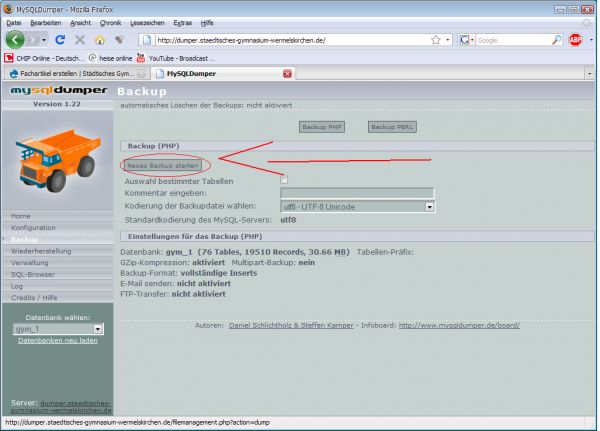Open the CHIP Online bookmark
600x431 pixels.
pyautogui.click(x=44, y=58)
